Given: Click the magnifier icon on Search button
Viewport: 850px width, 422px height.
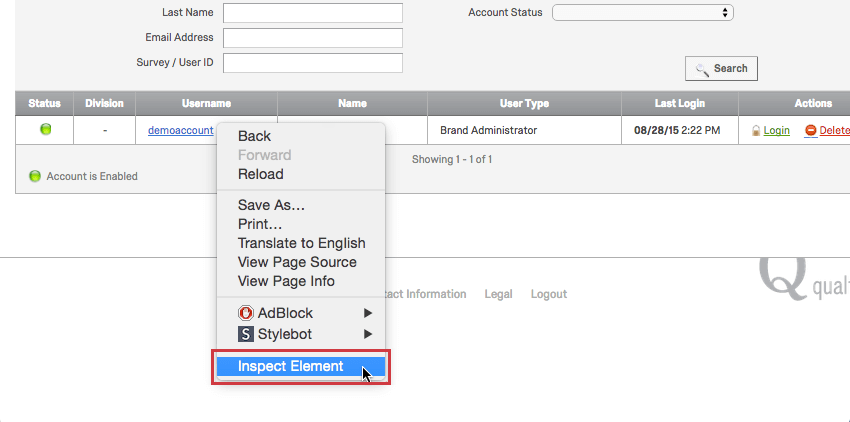Looking at the screenshot, I should tap(702, 69).
